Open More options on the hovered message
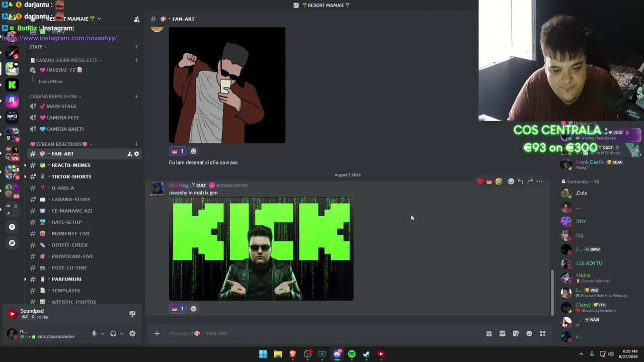 539,182
